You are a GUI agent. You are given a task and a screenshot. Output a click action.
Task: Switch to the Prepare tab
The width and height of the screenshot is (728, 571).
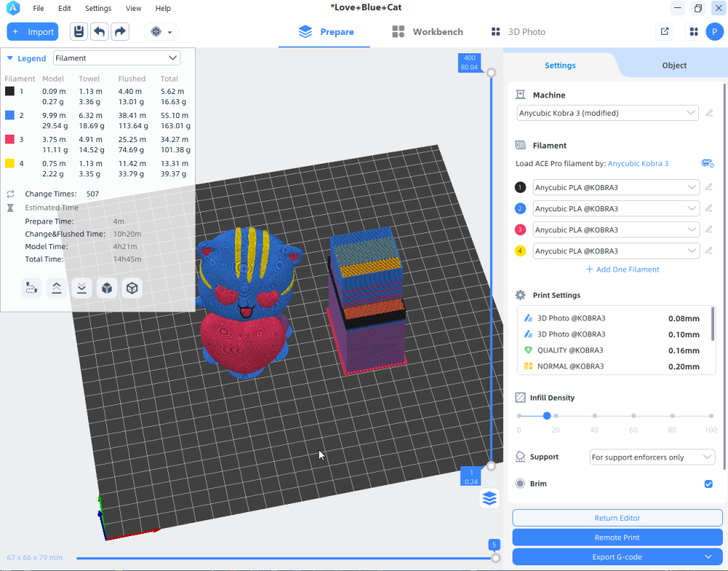(326, 31)
